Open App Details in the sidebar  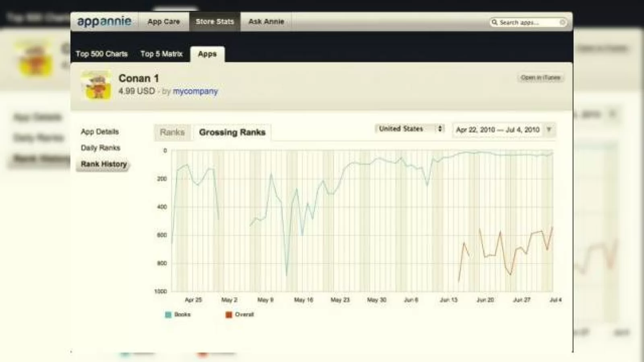click(x=100, y=132)
